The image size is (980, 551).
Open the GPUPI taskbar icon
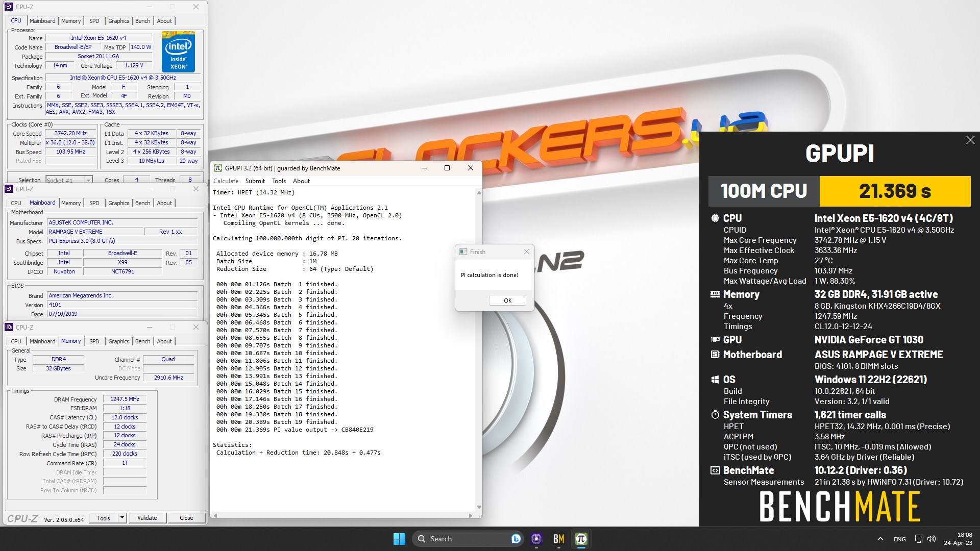[x=581, y=539]
